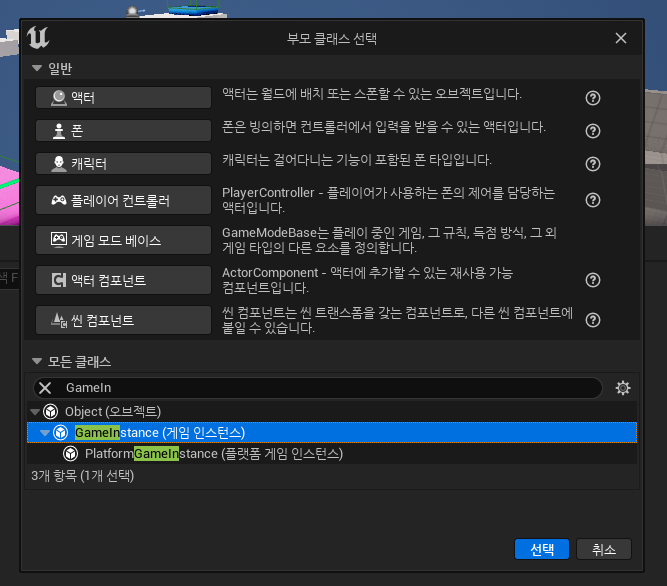Collapse the 모든 클래스 section
The image size is (667, 586).
pyautogui.click(x=37, y=361)
